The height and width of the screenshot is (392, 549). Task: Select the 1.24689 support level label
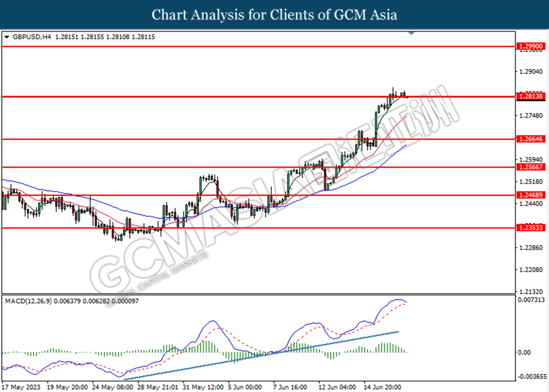pos(531,195)
